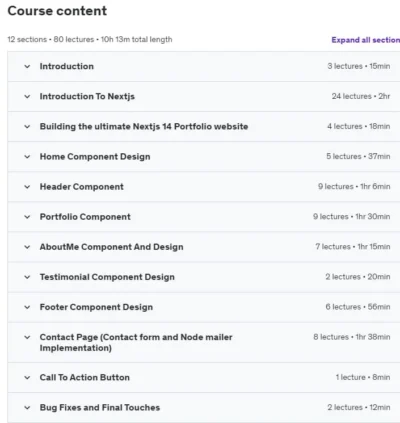Expand Home Component Design chevron

[27, 157]
